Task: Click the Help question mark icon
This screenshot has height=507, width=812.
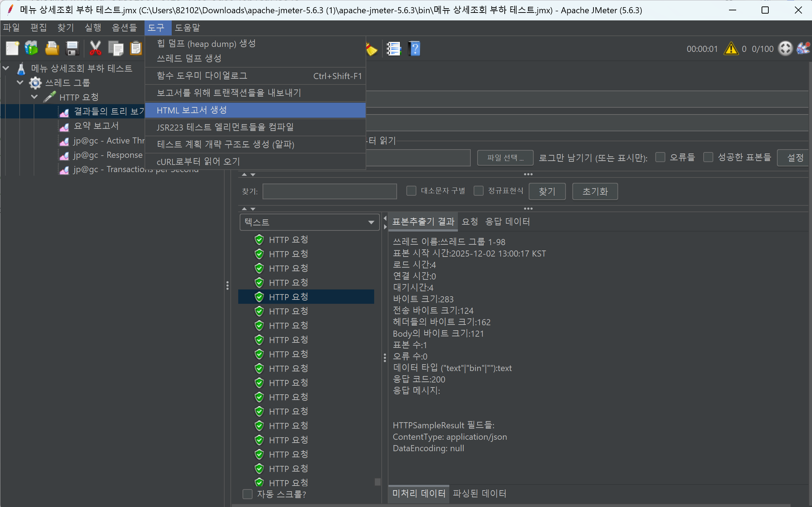Action: tap(414, 49)
